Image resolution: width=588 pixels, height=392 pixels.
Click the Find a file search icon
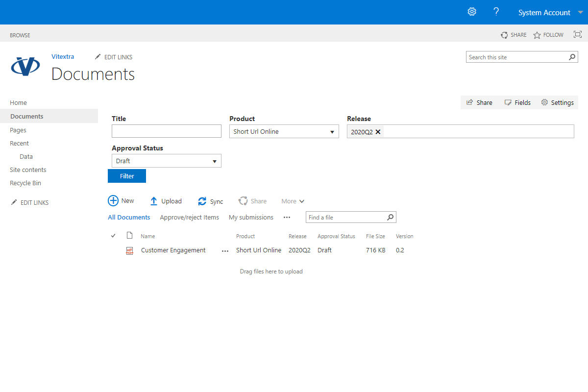tap(391, 217)
